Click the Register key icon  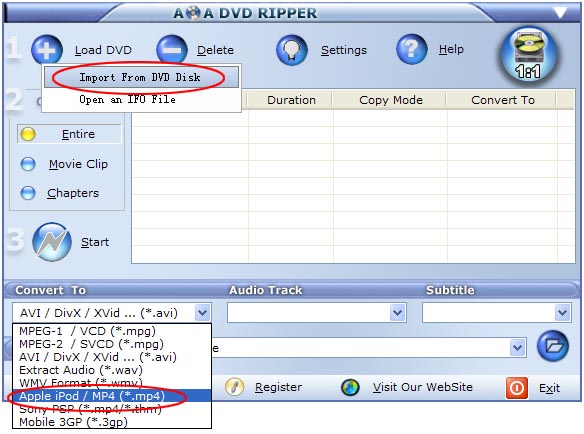click(x=235, y=387)
